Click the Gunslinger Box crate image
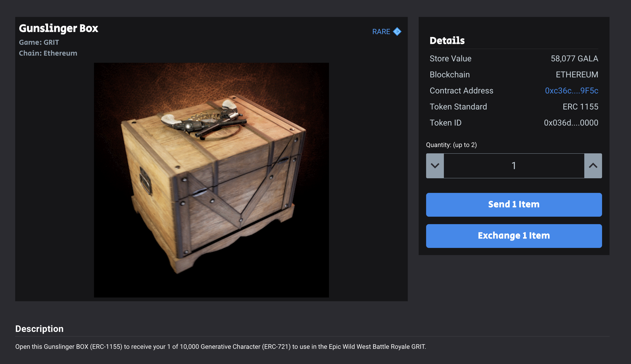Screen dimensions: 631x364 [211, 180]
